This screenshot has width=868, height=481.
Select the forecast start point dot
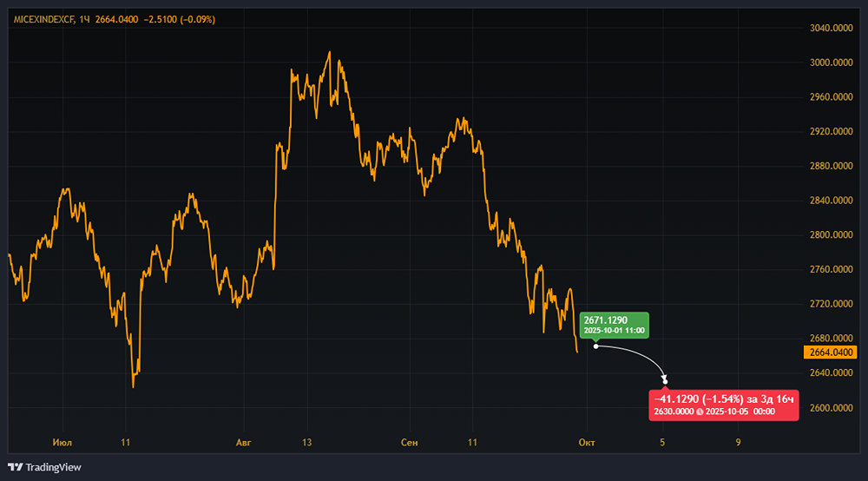[x=595, y=346]
